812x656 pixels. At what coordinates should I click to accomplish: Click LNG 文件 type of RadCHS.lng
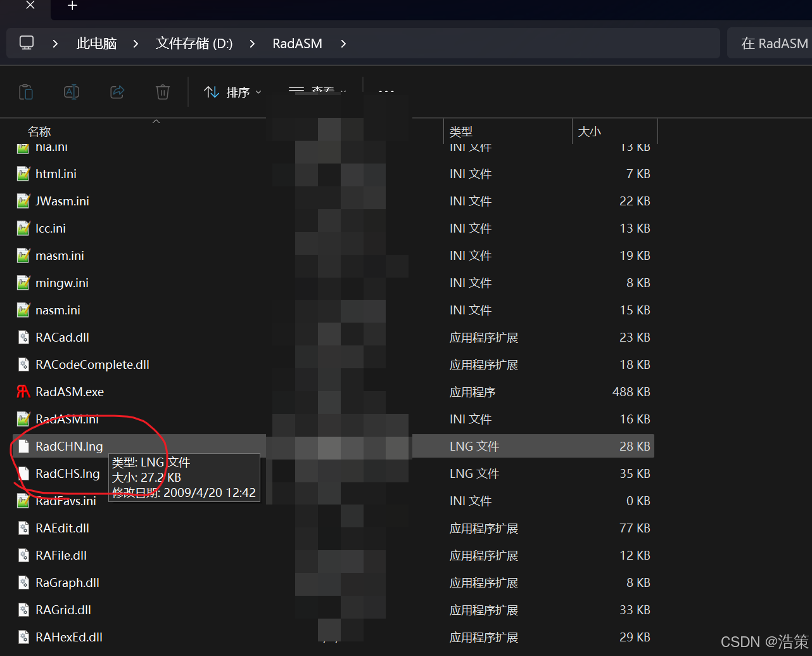tap(474, 473)
